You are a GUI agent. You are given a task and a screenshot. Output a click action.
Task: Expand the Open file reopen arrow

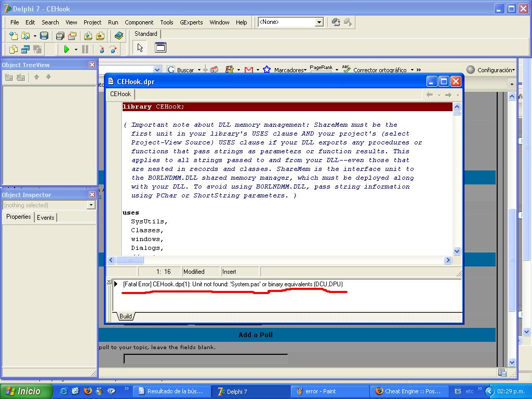35,36
